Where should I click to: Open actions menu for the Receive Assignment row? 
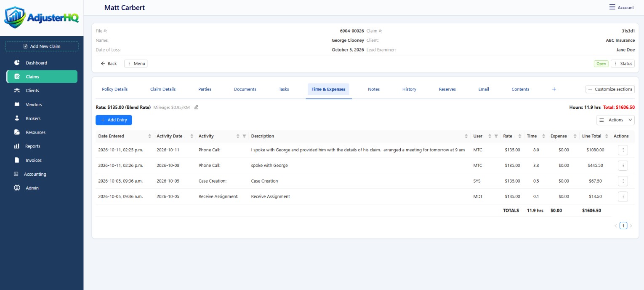point(623,196)
